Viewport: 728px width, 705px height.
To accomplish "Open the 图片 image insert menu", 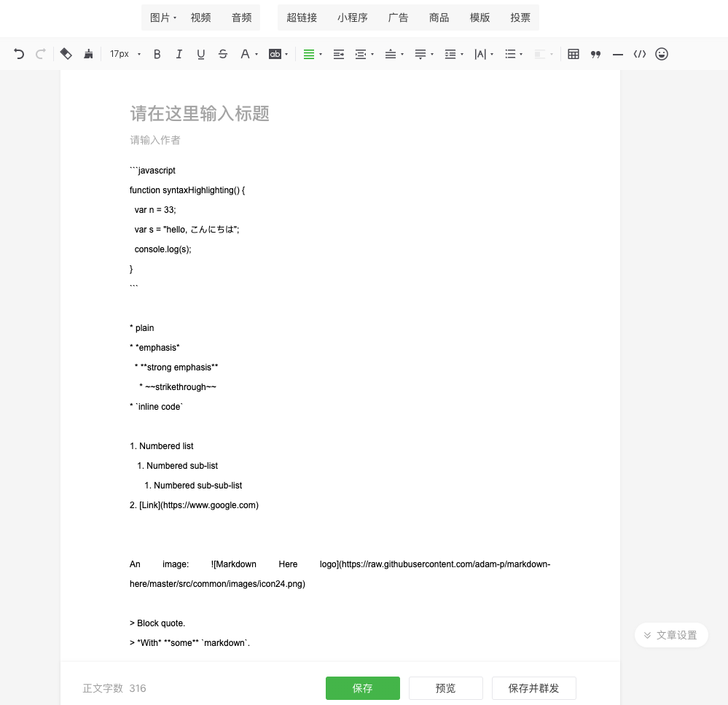I will click(163, 17).
